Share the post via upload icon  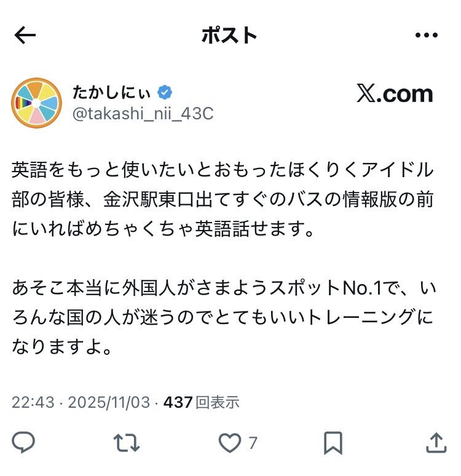click(x=436, y=443)
